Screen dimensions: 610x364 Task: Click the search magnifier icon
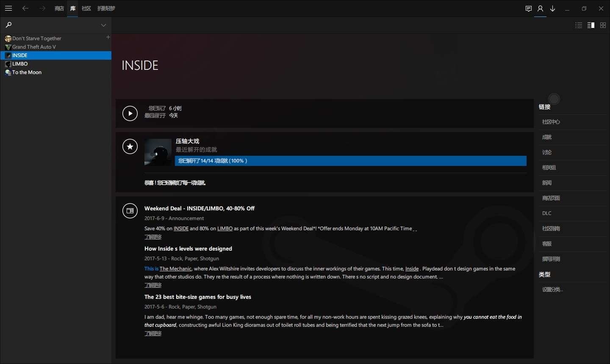[x=8, y=25]
